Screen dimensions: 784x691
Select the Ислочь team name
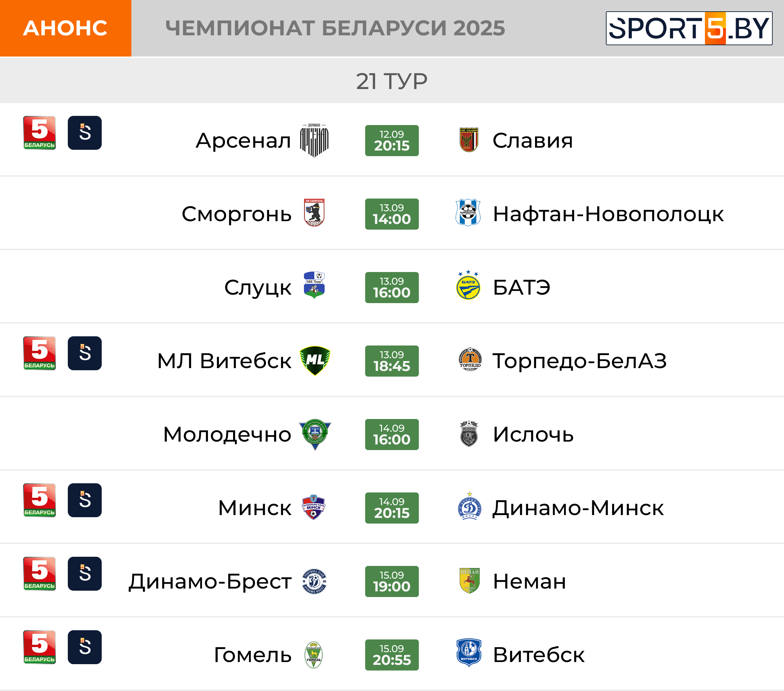[533, 434]
